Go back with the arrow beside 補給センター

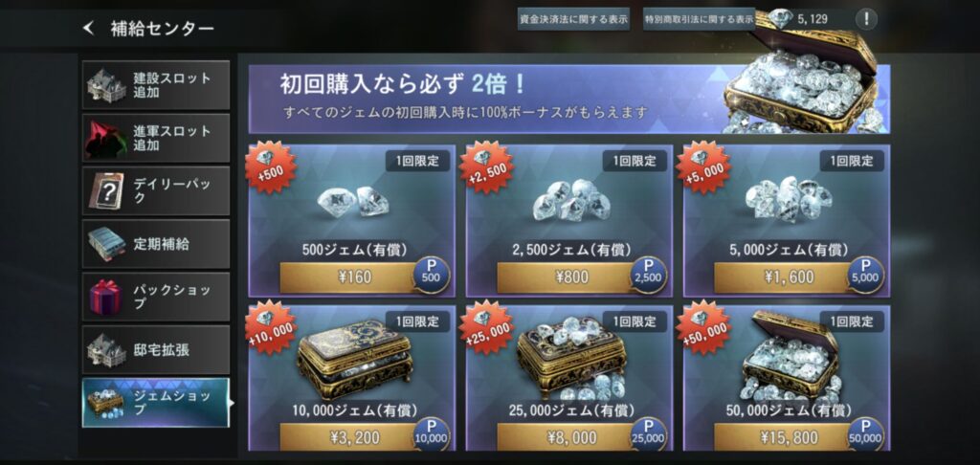point(89,28)
